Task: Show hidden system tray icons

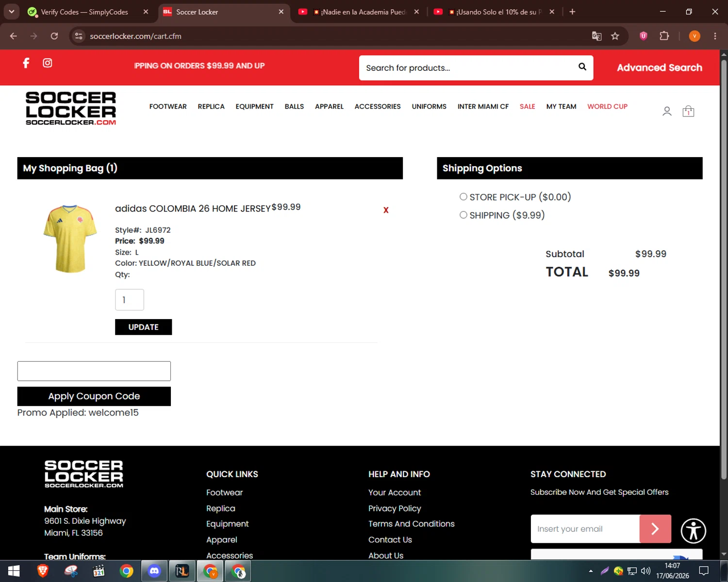Action: [x=591, y=571]
